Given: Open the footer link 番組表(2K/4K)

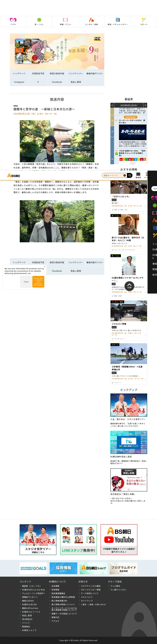Looking at the screenshot, I should (x=31, y=586).
